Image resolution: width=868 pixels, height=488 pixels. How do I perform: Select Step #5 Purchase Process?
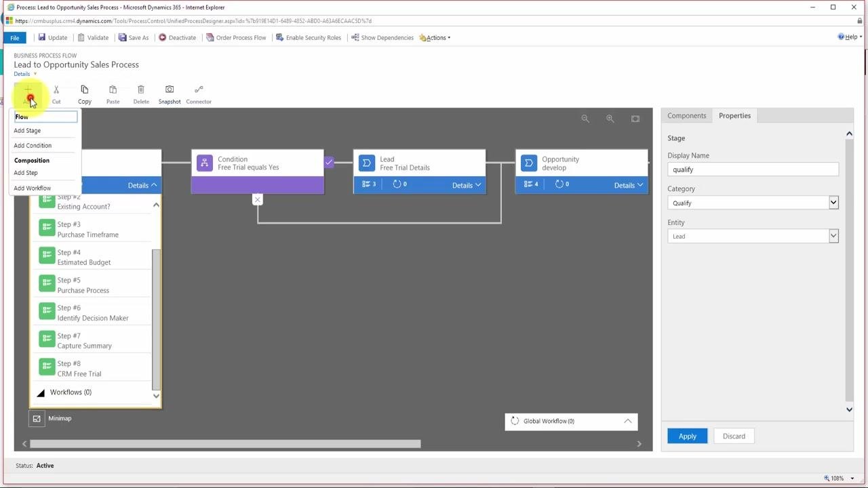click(91, 285)
